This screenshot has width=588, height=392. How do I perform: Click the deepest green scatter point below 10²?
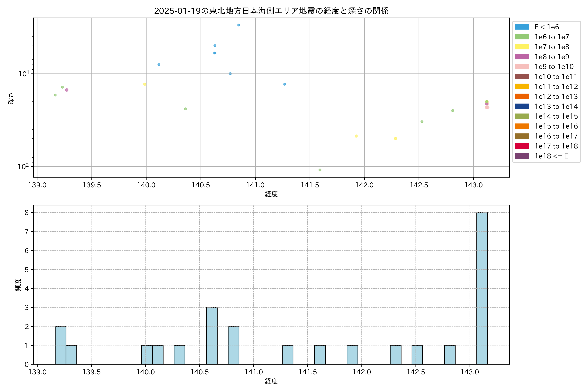(x=320, y=170)
